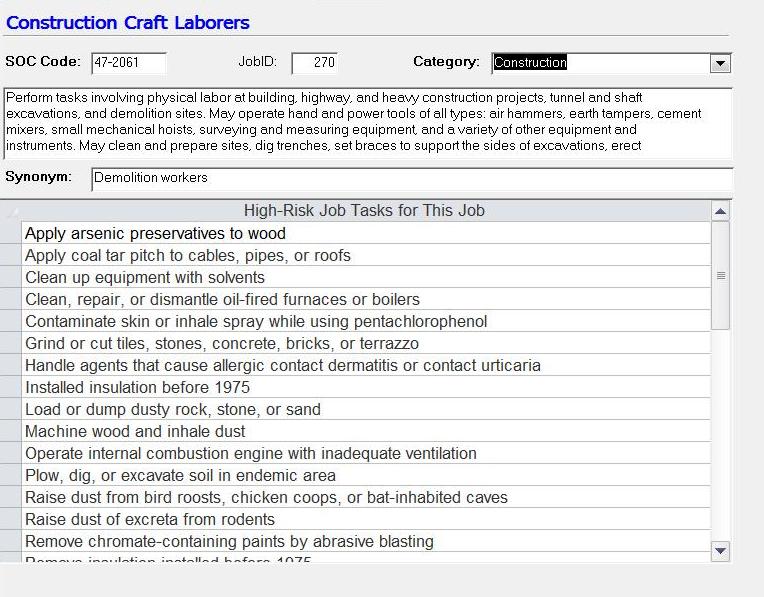Screen dimensions: 764x597
Task: Click the task list scrollbar thumb
Action: coord(720,276)
